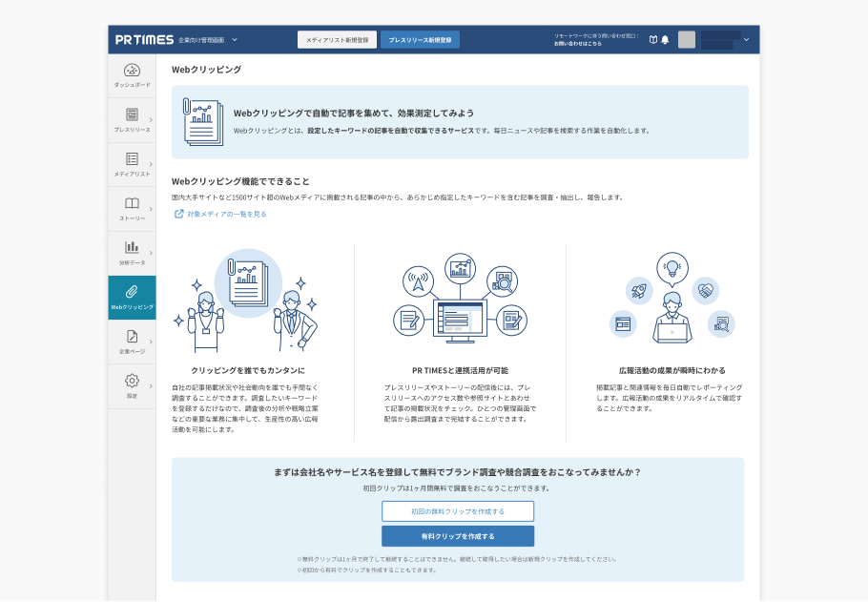Open the Dashboard gauge icon in sidebar
Image resolution: width=868 pixels, height=602 pixels.
pos(132,71)
